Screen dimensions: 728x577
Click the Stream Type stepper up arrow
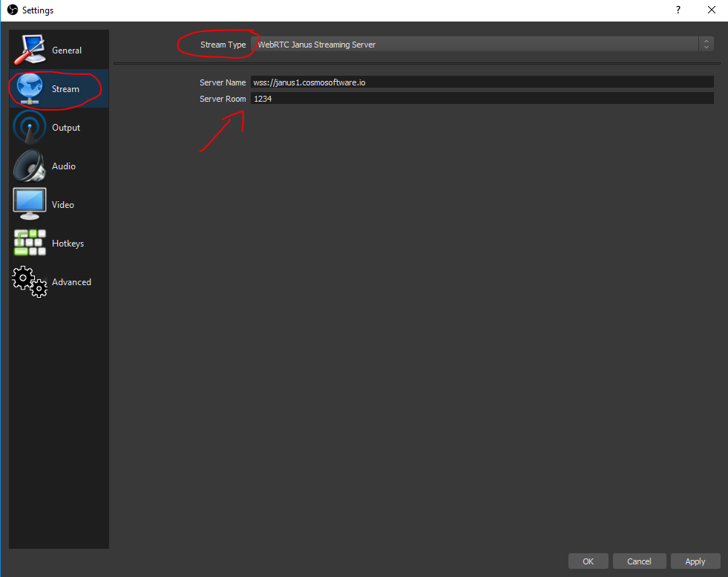click(x=706, y=40)
